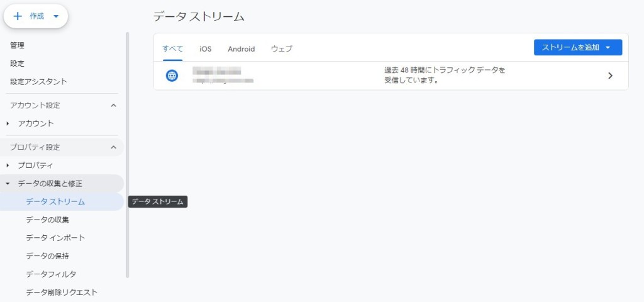
Task: Open the ストリームを追加 dropdown button
Action: (577, 47)
